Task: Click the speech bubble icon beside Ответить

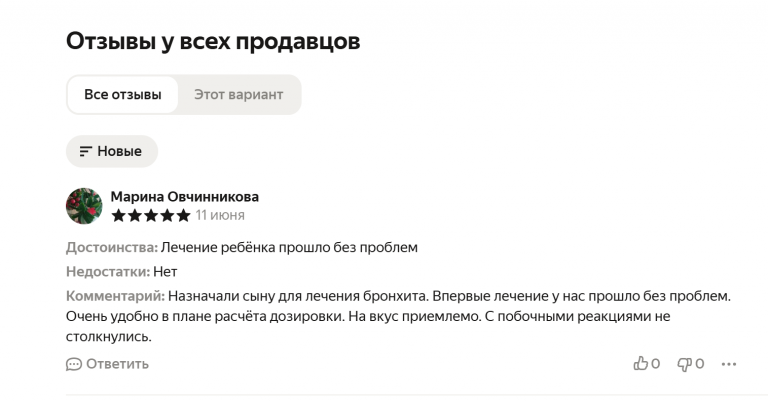Action: (74, 364)
